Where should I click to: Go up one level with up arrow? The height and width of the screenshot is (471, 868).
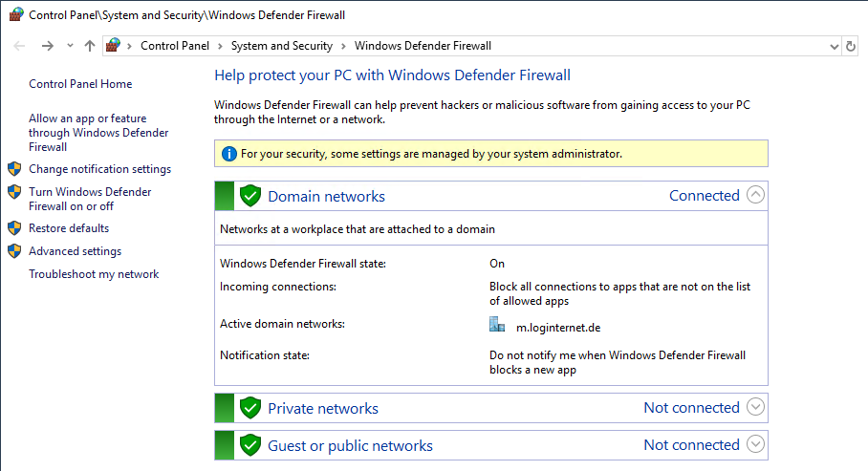[x=89, y=46]
